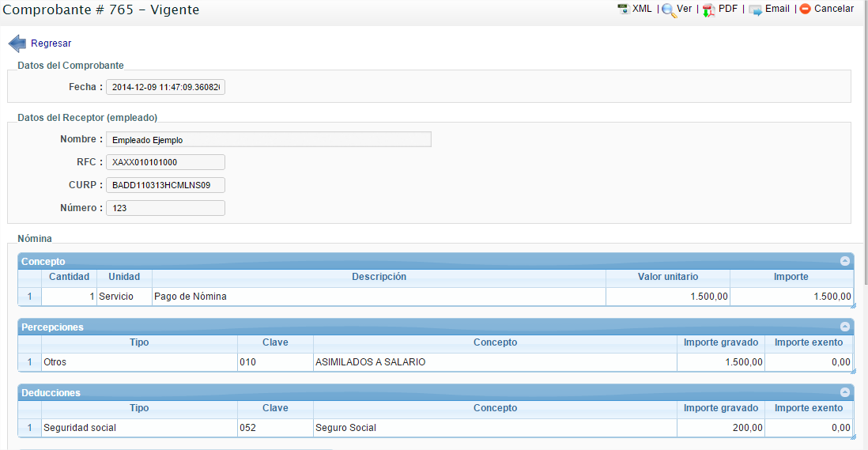Collapse the Concepto grid panel
868x450 pixels.
click(844, 261)
